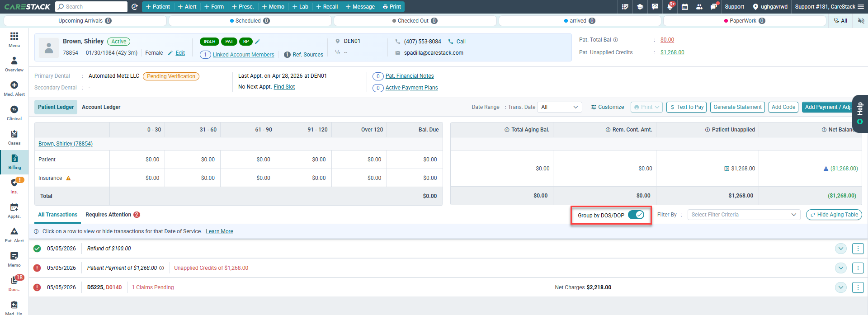Open the Select Filter Criteria dropdown
The image size is (868, 315).
[744, 215]
